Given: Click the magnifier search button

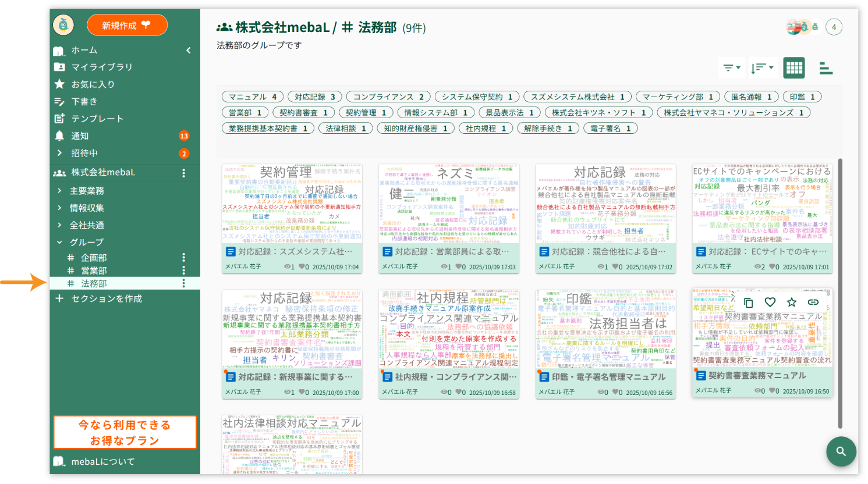Looking at the screenshot, I should point(841,451).
